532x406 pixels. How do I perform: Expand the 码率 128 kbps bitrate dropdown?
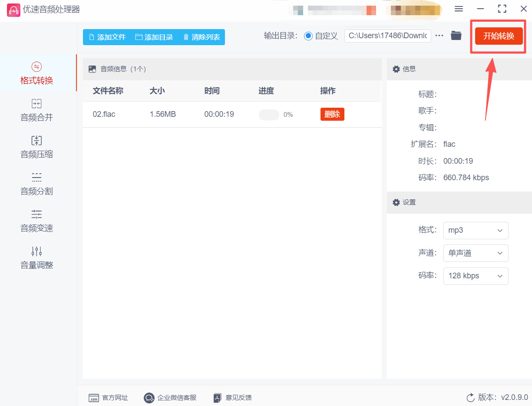click(x=476, y=276)
